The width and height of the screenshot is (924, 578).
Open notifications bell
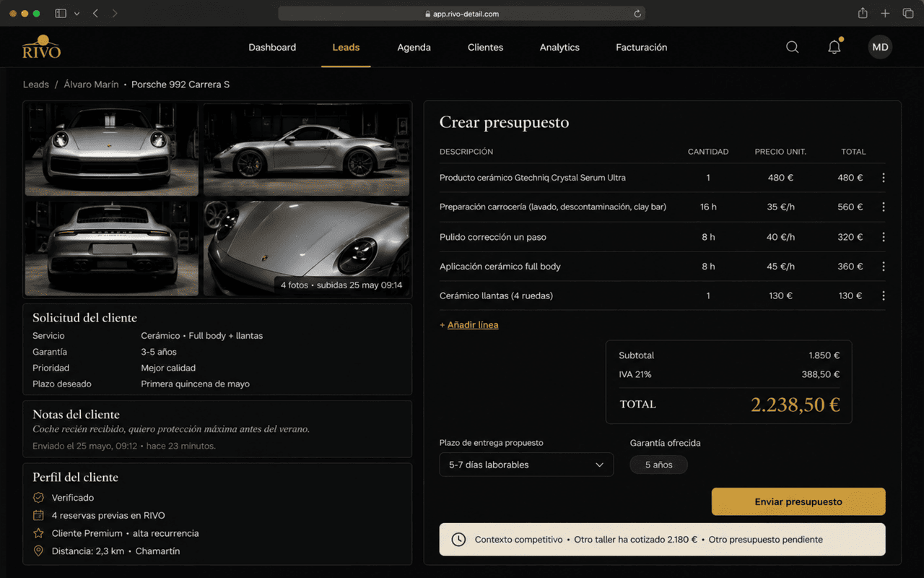point(834,47)
